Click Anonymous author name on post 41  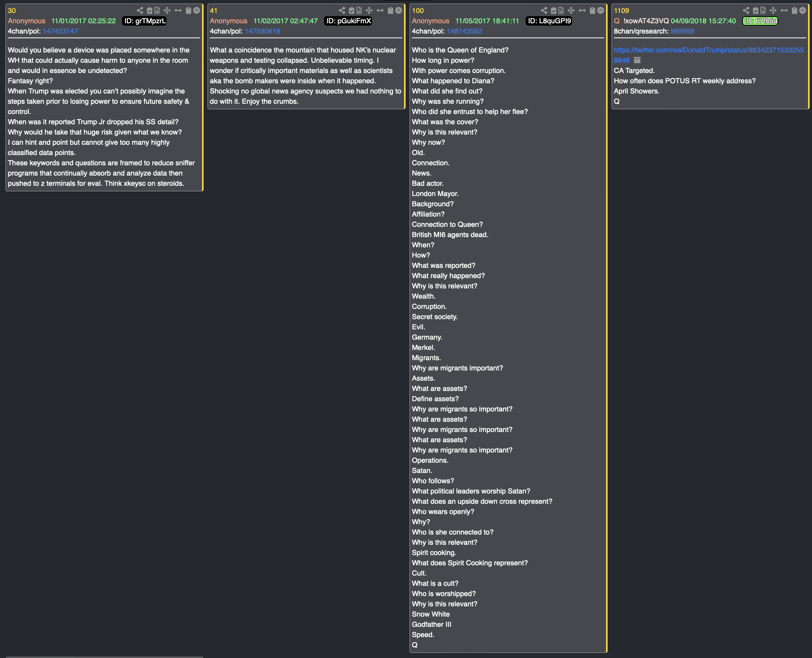coord(228,21)
